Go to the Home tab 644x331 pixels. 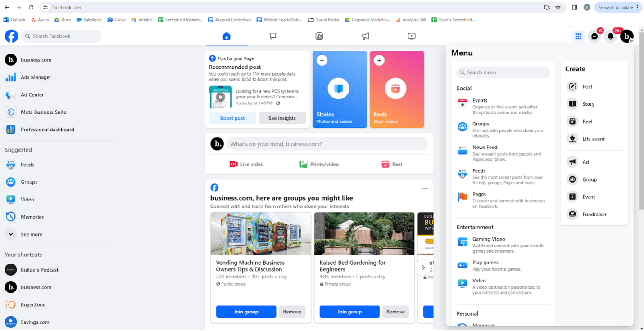[x=227, y=36]
